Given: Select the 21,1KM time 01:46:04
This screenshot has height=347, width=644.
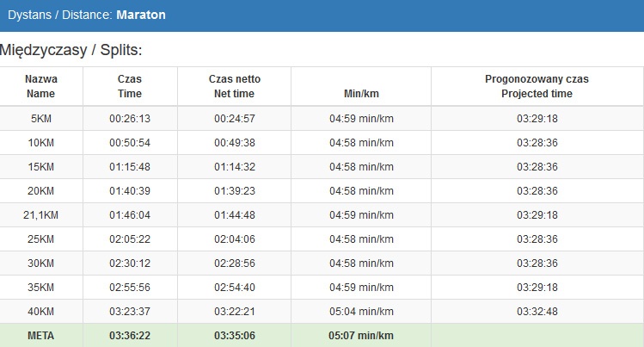Looking at the screenshot, I should (130, 215).
